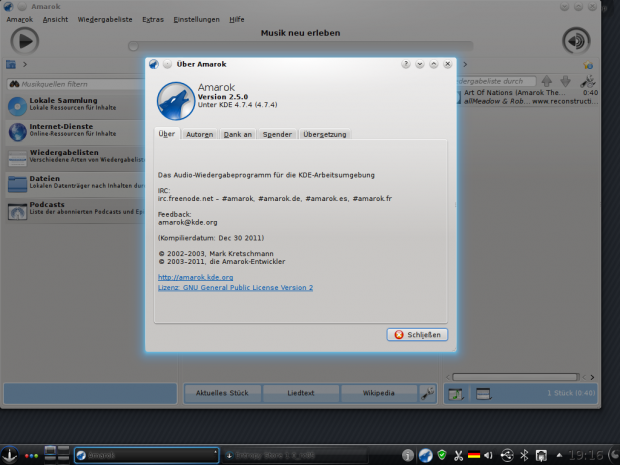Click the play button in Amarok main window
The width and height of the screenshot is (620, 465).
click(25, 41)
